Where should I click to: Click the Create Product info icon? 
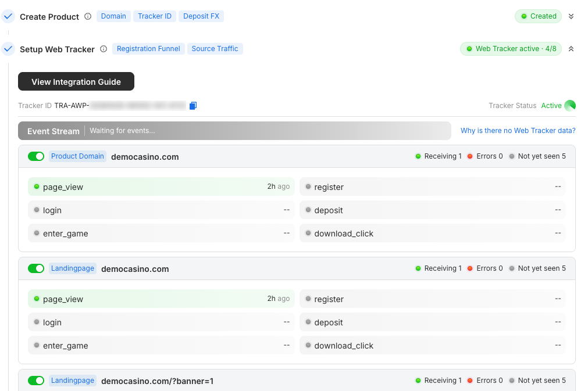coord(88,16)
